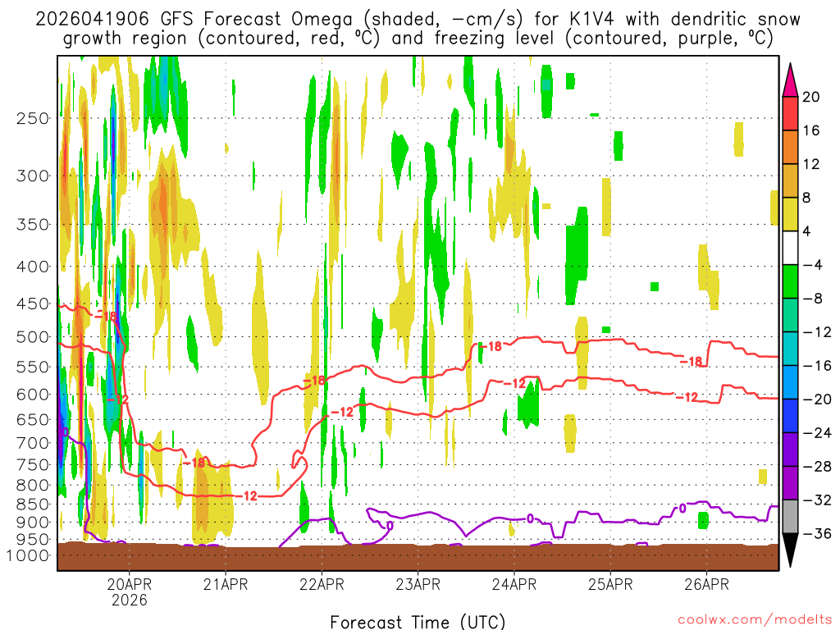This screenshot has height=630, width=840.
Task: Click the black arrow tip at the colorbar bottom
Action: click(x=790, y=550)
